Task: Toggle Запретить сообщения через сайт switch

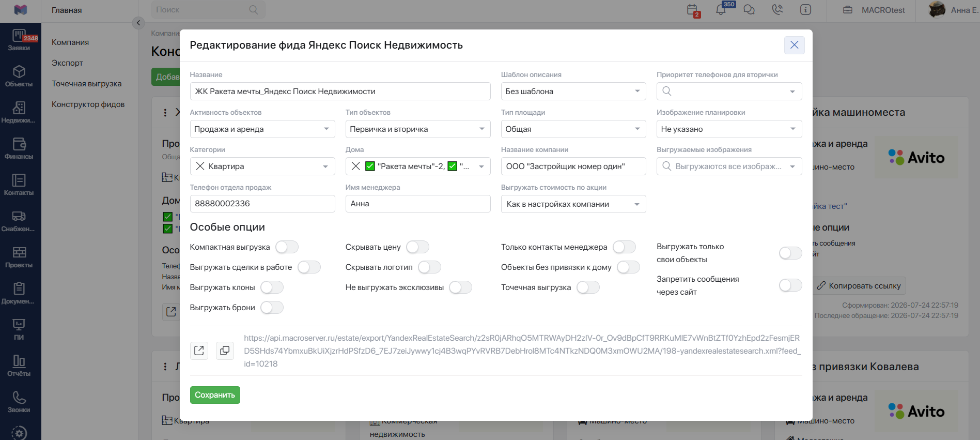Action: point(790,285)
